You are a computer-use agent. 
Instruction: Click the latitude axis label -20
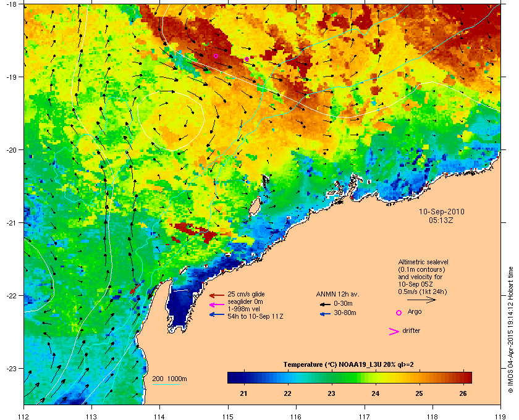[x=11, y=149]
